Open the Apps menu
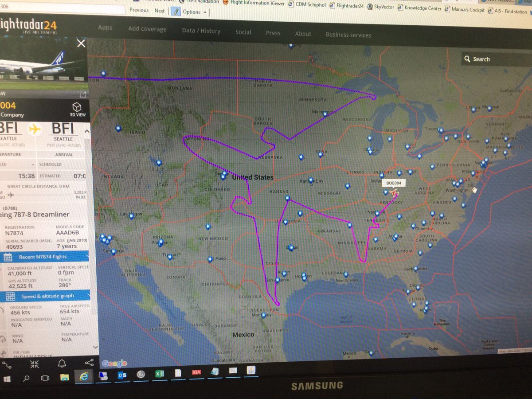This screenshot has width=532, height=399. 105,27
